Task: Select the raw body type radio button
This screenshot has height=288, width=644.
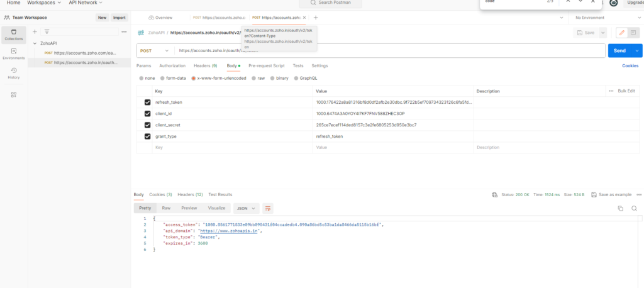Action: 253,78
